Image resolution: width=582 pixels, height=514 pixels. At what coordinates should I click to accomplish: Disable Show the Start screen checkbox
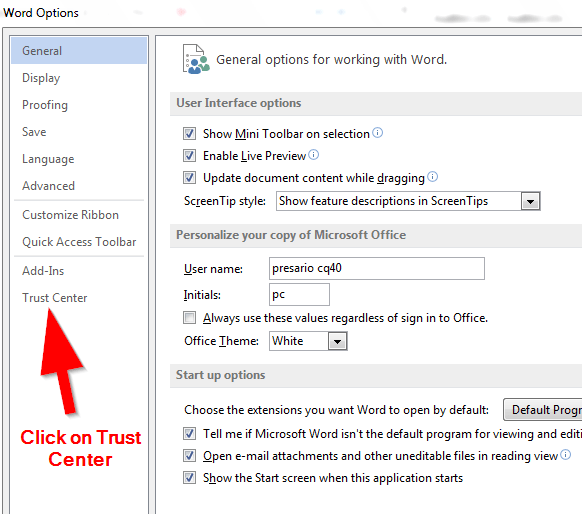coord(189,478)
